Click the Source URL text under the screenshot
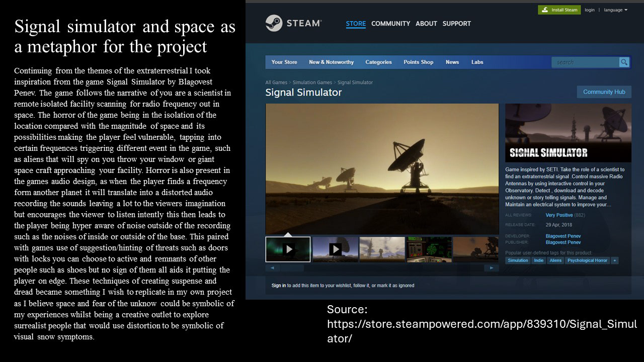644x362 pixels. pos(482,324)
